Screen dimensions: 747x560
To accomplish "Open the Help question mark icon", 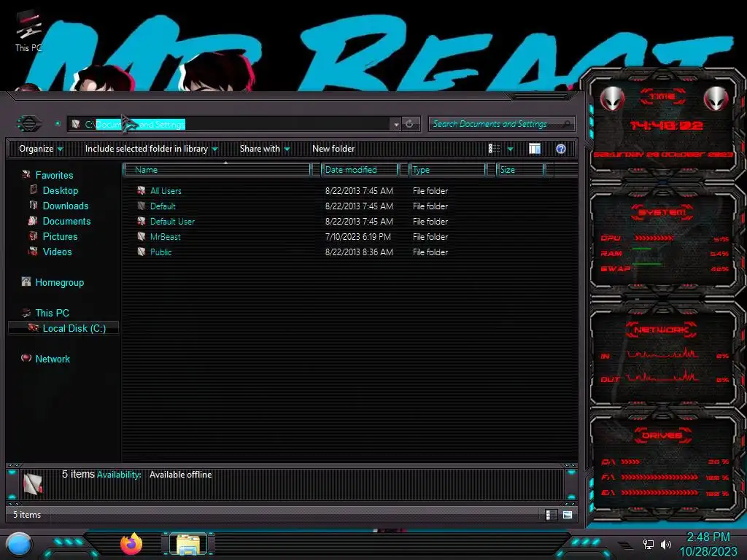I will pos(561,149).
